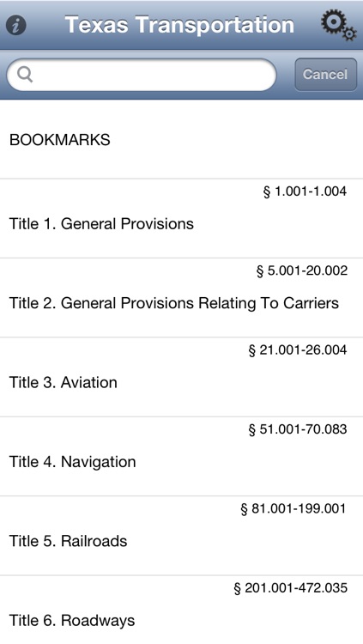Open the BOOKMARKS row

pos(182,140)
